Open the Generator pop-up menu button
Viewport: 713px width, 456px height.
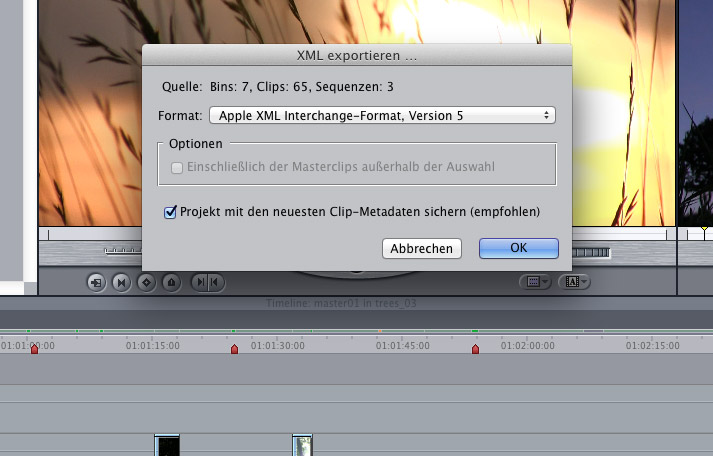point(575,283)
